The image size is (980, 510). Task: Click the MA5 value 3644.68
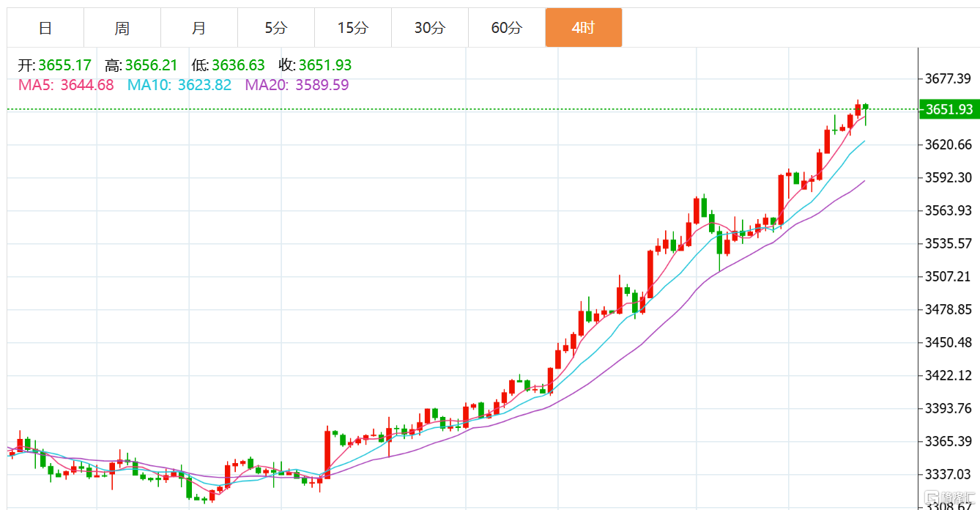87,85
